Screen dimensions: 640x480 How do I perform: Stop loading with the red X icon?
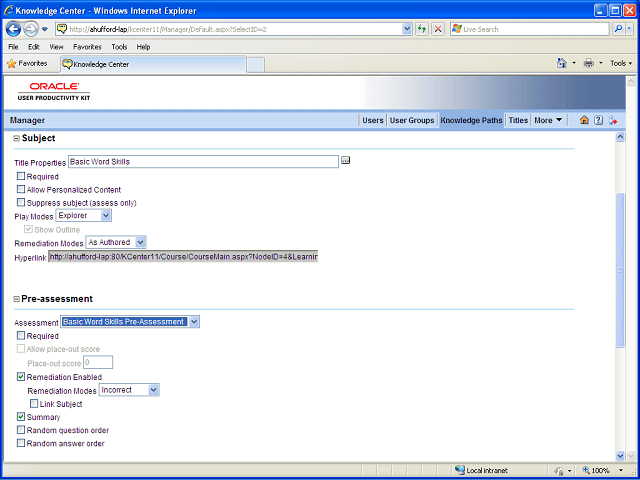438,29
